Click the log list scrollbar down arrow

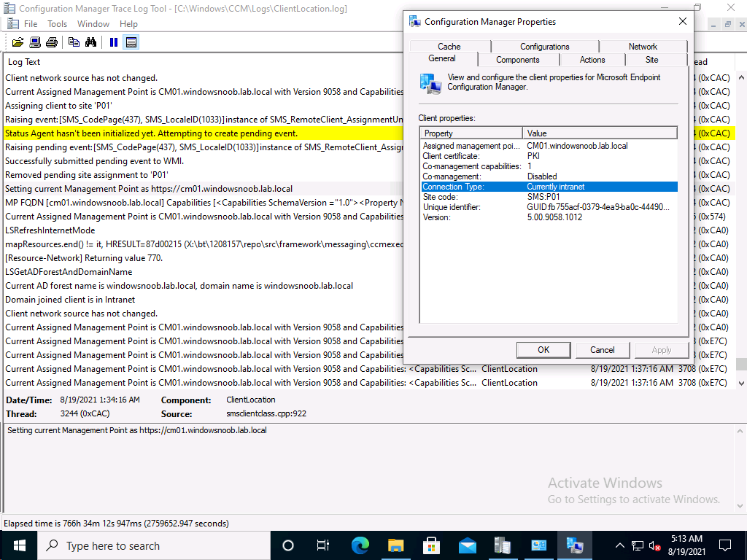coord(741,383)
